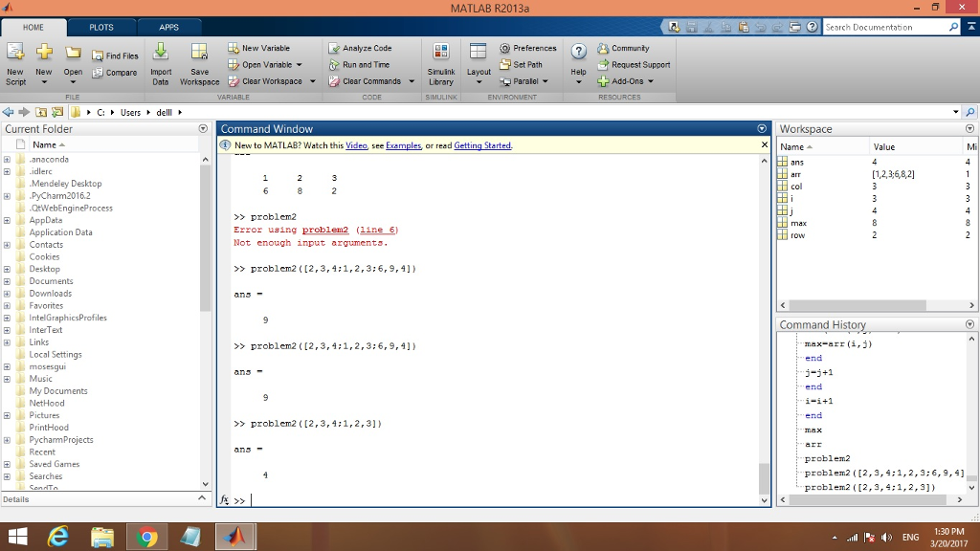Image resolution: width=980 pixels, height=551 pixels.
Task: Close the New to MATLAB banner
Action: coord(764,145)
